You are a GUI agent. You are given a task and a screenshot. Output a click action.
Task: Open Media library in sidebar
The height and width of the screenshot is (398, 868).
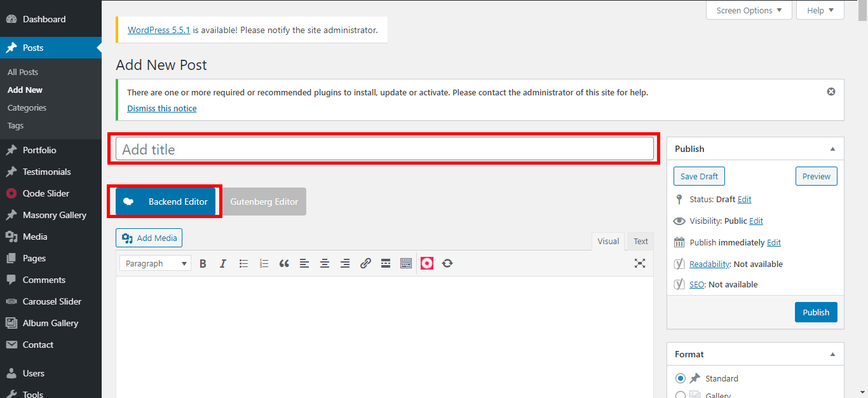coord(51,237)
